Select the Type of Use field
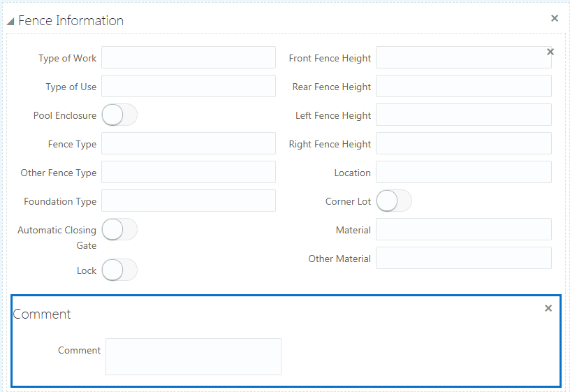570x392 pixels. (189, 87)
